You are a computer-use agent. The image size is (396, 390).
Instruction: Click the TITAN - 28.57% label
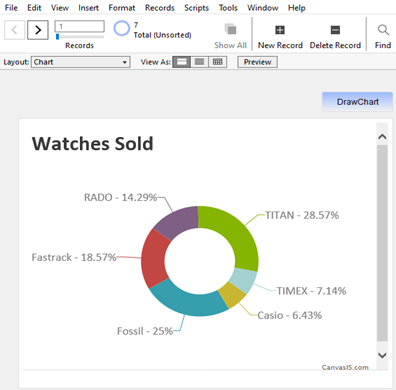pyautogui.click(x=302, y=215)
